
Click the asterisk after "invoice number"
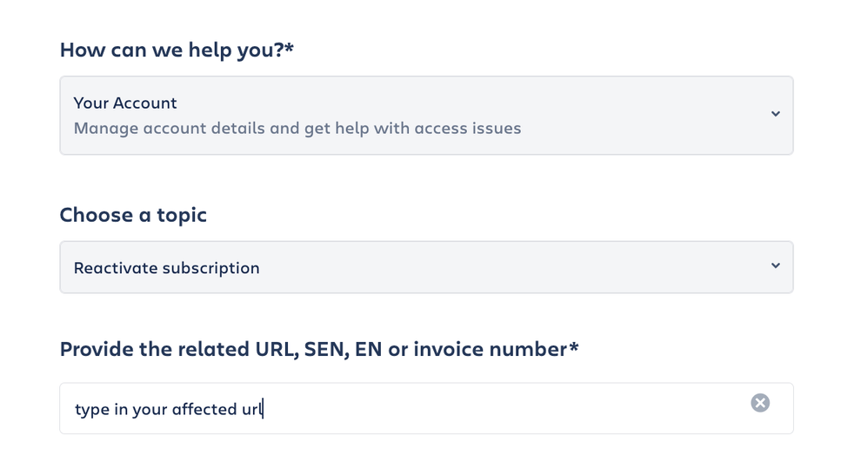(x=574, y=347)
